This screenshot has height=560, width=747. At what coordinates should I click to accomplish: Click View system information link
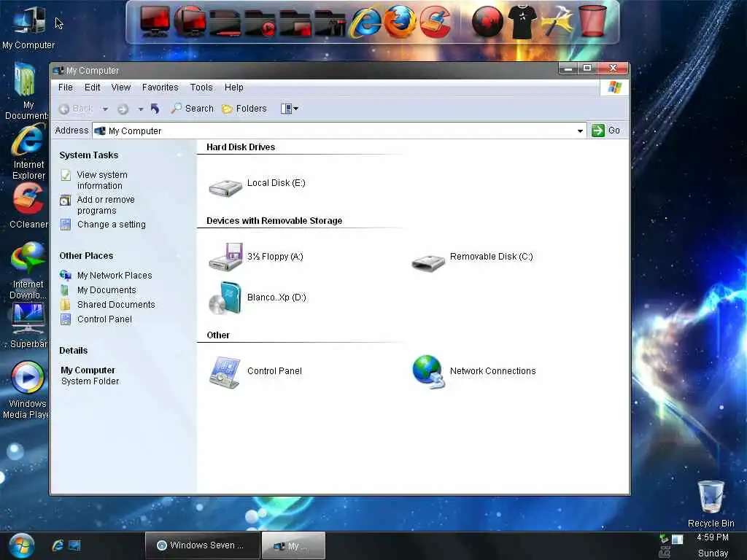pyautogui.click(x=102, y=180)
